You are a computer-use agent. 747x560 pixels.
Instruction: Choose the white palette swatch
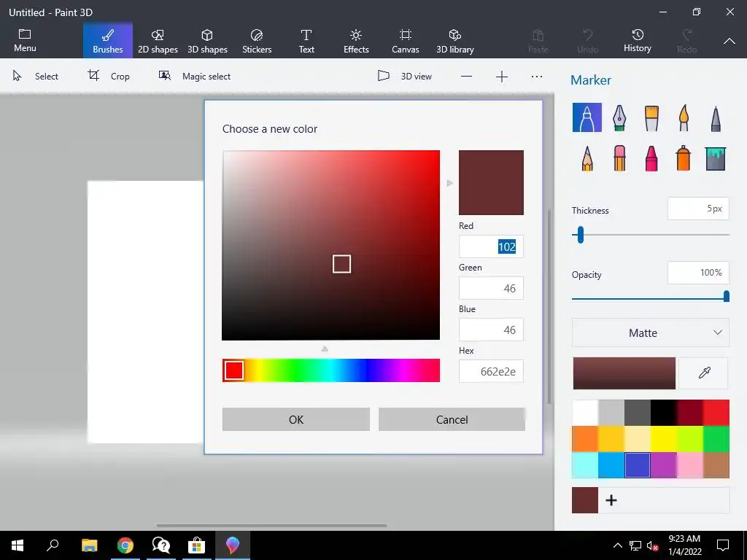[585, 413]
